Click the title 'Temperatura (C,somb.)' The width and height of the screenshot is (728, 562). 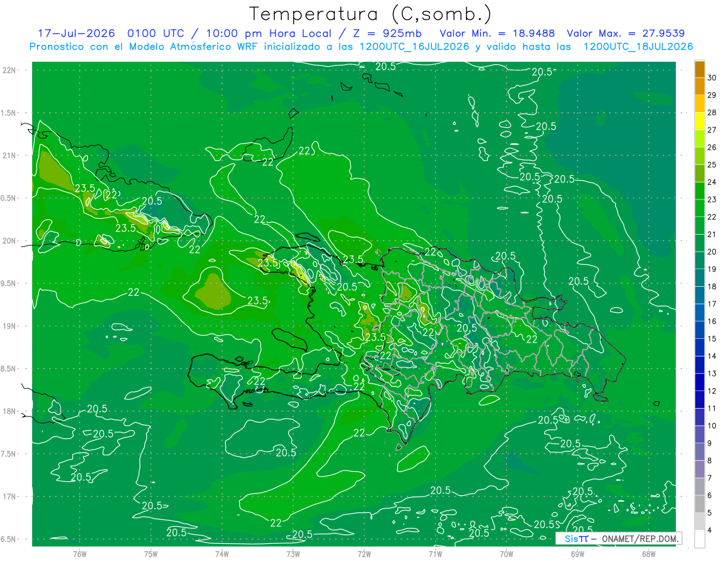(x=371, y=15)
